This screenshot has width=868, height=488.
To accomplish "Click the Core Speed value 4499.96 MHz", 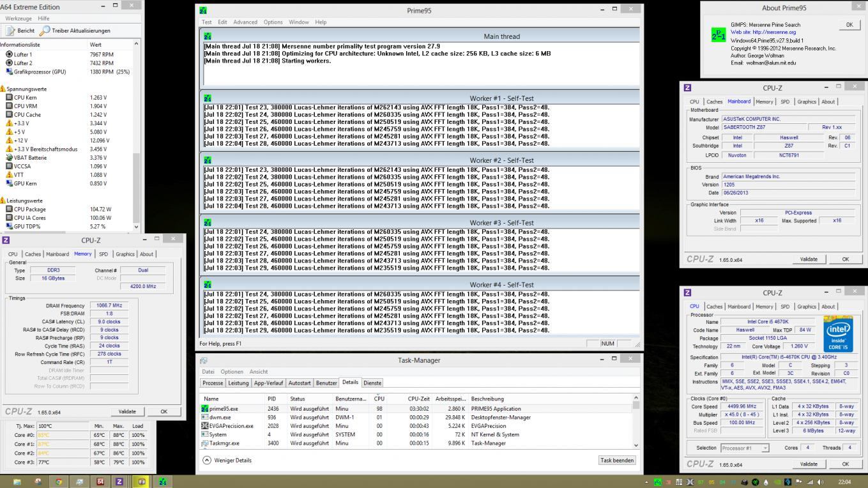I will (x=743, y=406).
